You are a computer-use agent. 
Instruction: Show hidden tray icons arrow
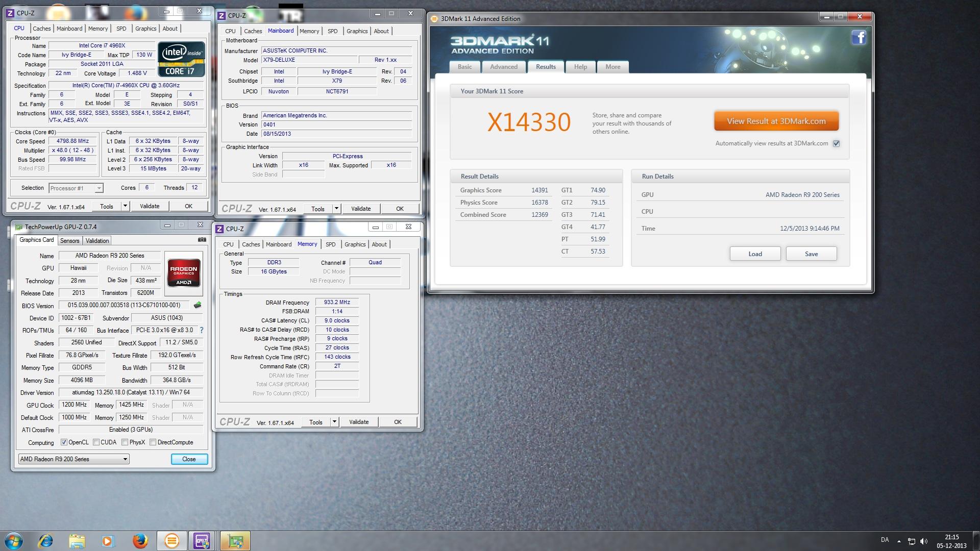(899, 541)
